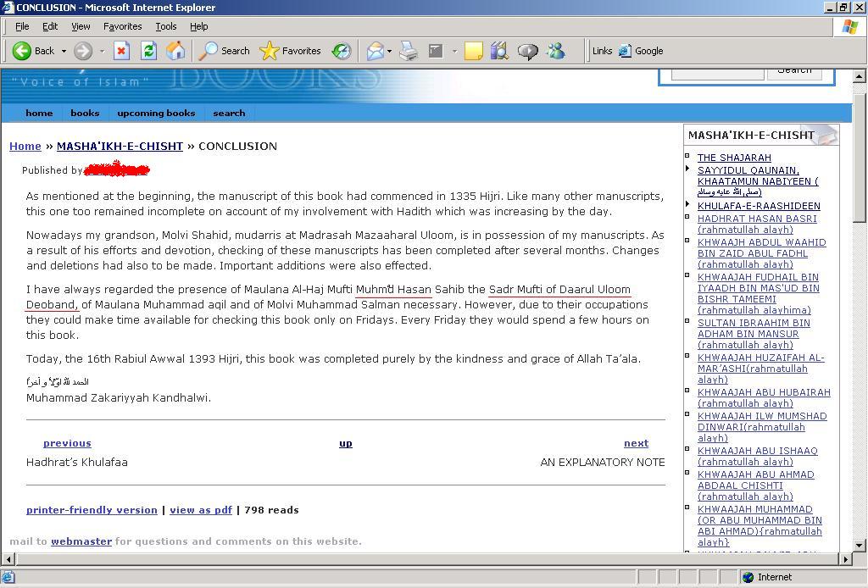
Task: Open SAYYIDUL QAUNAIN KHAATAMUN NABIYEEN link
Action: pyautogui.click(x=758, y=180)
